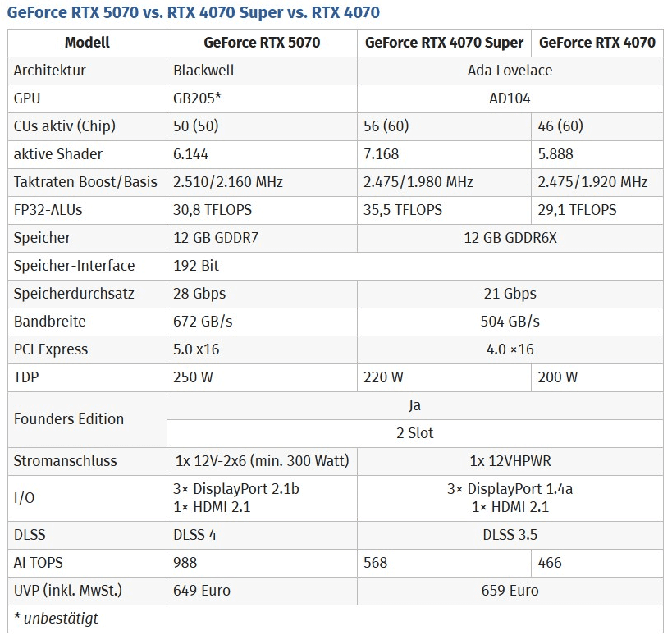The height and width of the screenshot is (635, 672).
Task: Select the AI TOPS row label
Action: (38, 562)
